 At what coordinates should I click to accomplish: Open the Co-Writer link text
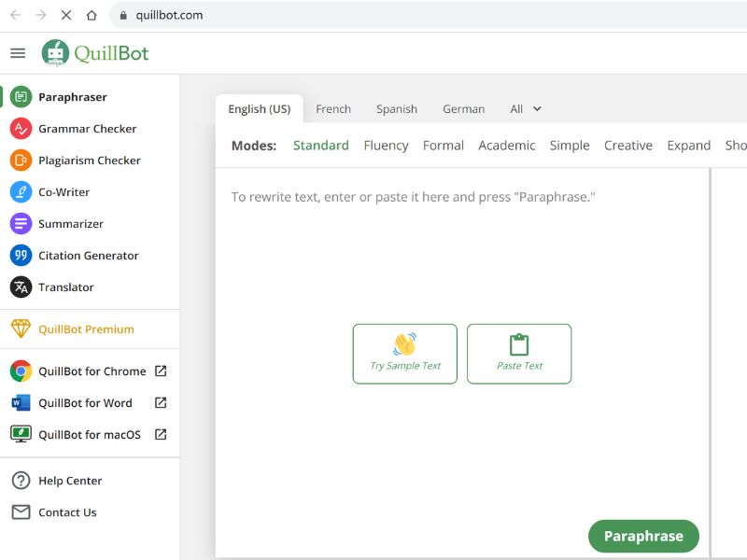[63, 192]
